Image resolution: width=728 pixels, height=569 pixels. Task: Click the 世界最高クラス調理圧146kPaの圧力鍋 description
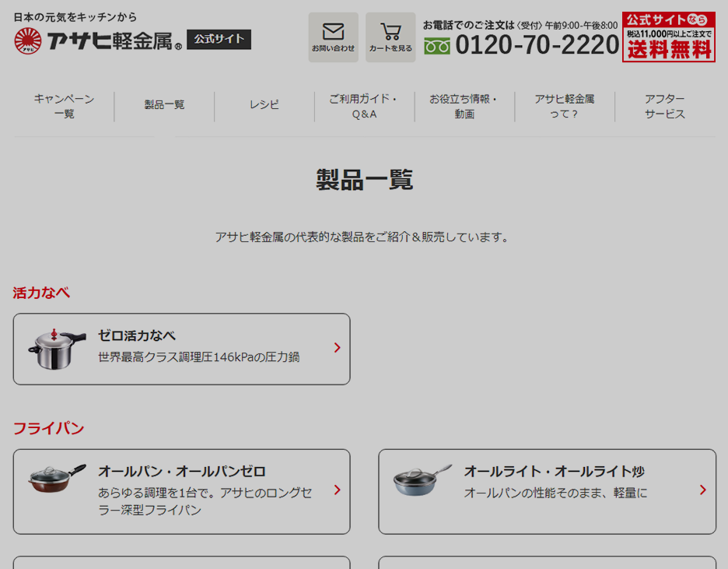198,357
